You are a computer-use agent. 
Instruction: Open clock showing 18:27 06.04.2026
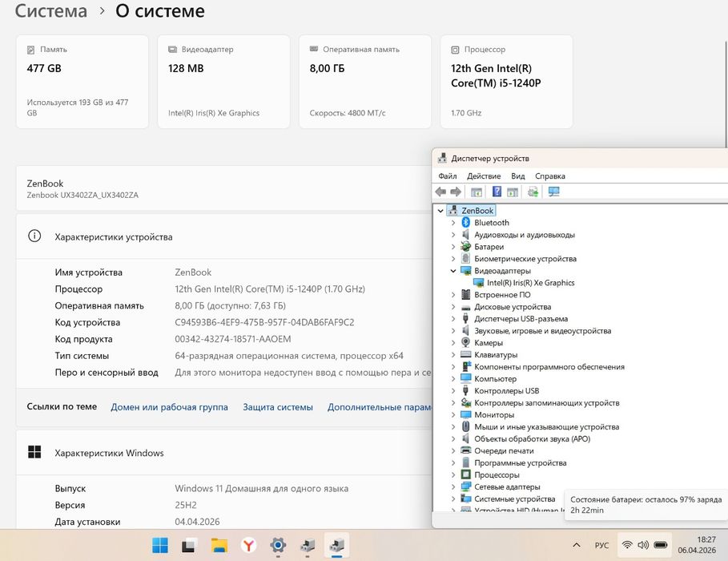click(697, 545)
